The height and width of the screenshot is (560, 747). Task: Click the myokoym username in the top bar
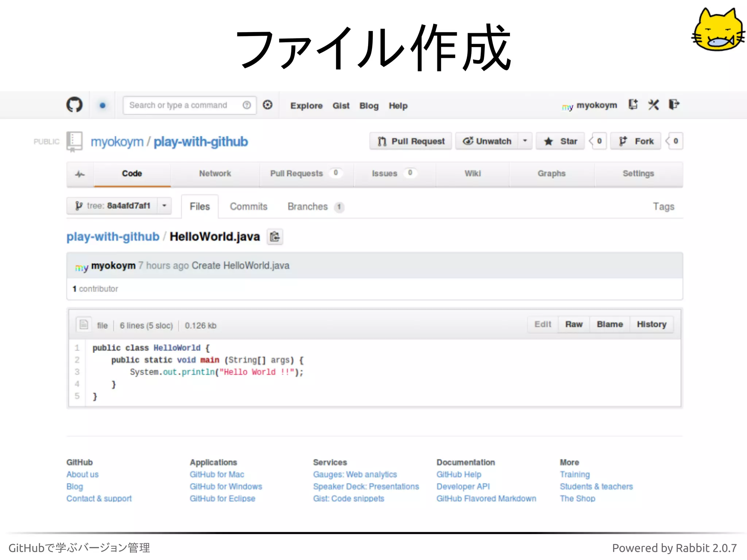point(597,105)
